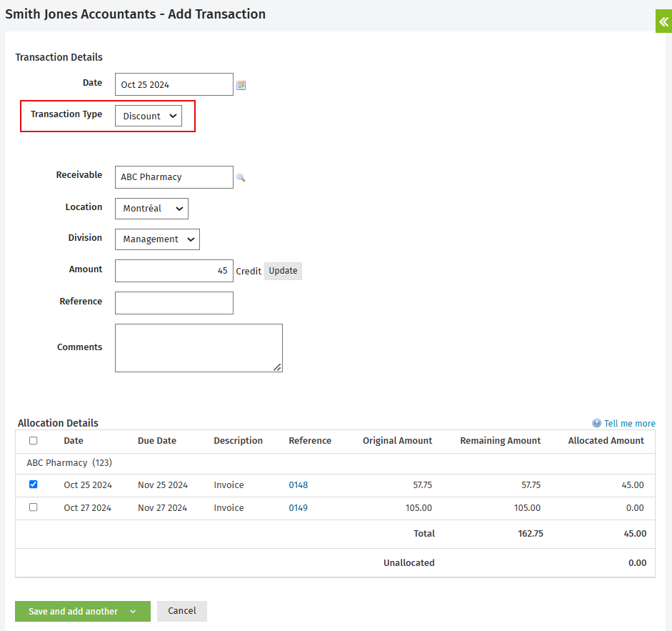Image resolution: width=672 pixels, height=631 pixels.
Task: Check invoice 0149 allocation checkbox
Action: [33, 507]
